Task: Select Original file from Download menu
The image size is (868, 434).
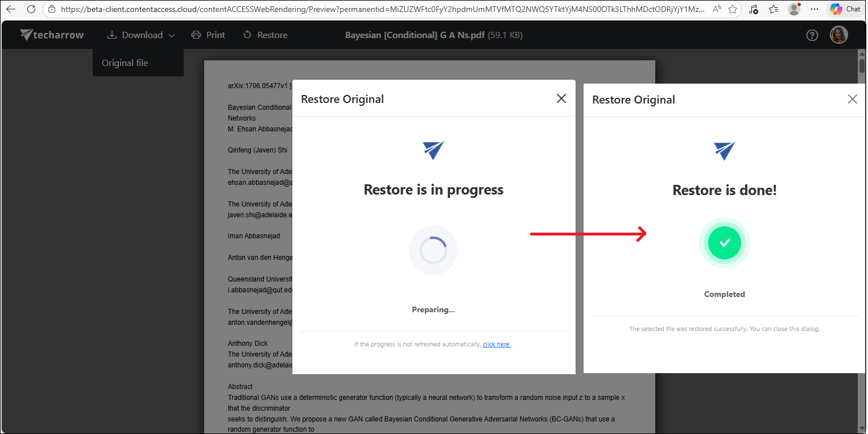Action: click(125, 63)
